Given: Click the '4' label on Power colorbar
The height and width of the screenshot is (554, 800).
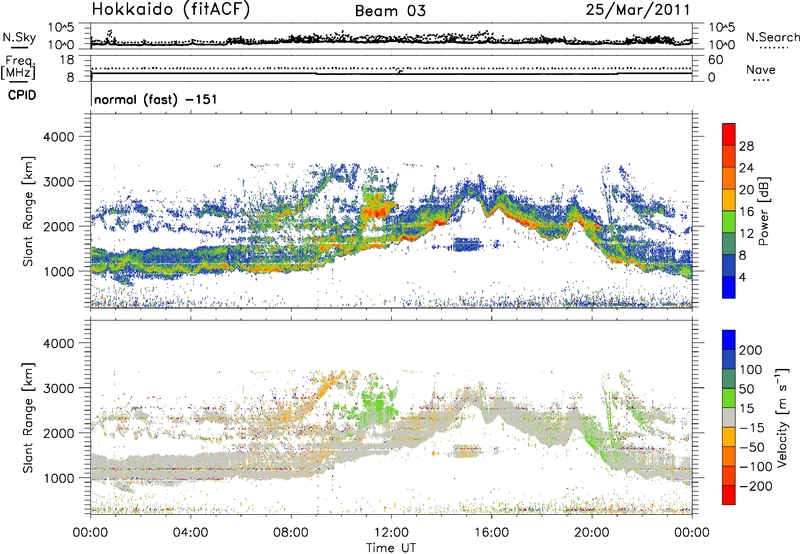Looking at the screenshot, I should 743,277.
